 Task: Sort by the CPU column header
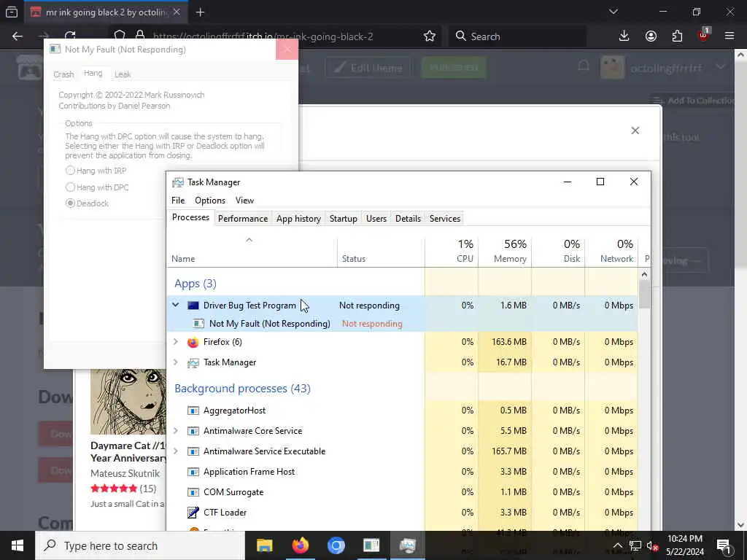point(452,251)
